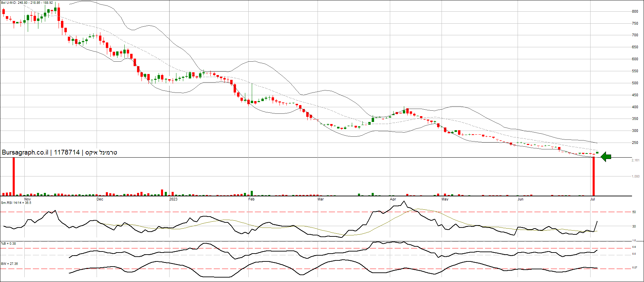Click the Bol U-M-D indicator label
644x282 pixels.
tap(27, 3)
